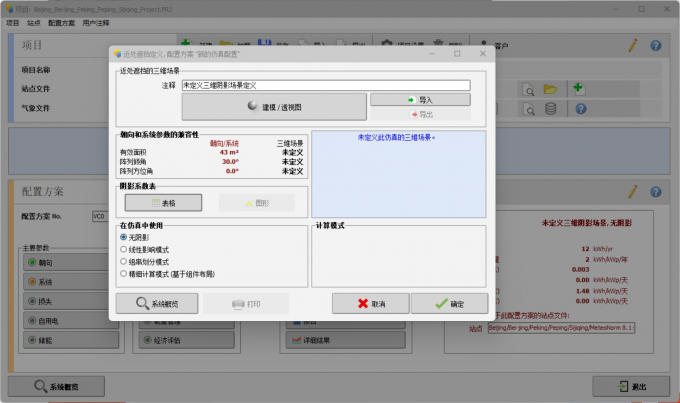Click the pencil edit icon in 项目 panel
This screenshot has height=403, width=680.
(x=633, y=45)
